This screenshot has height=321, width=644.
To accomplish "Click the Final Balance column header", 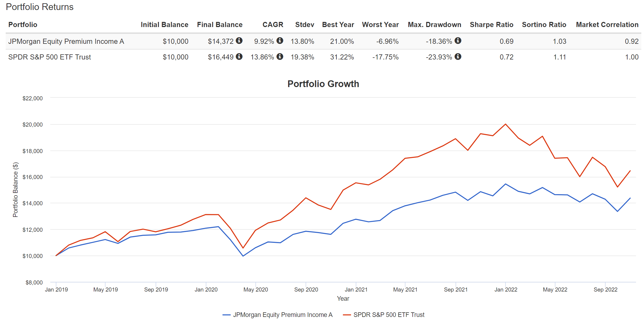I will point(220,25).
